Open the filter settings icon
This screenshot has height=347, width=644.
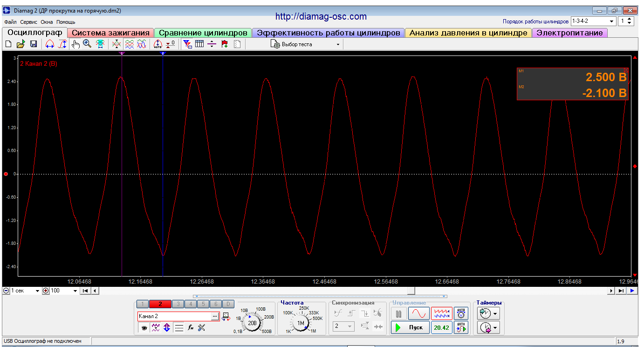click(187, 44)
